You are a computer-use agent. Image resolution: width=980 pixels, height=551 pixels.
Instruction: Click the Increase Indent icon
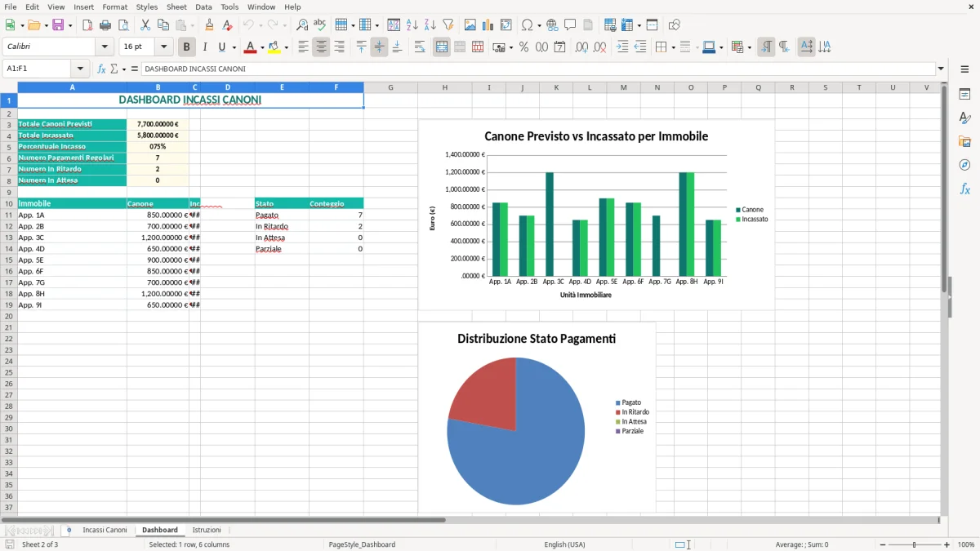[622, 47]
